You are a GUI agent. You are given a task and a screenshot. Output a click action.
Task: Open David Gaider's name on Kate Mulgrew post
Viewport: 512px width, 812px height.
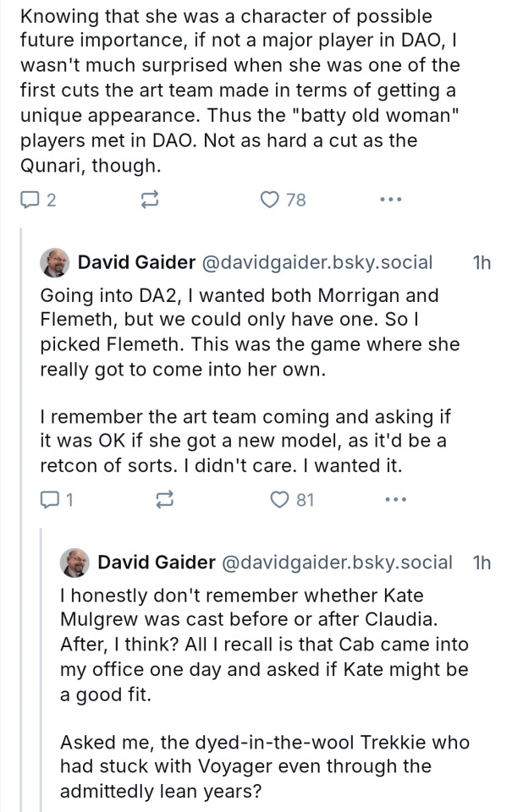(x=156, y=562)
